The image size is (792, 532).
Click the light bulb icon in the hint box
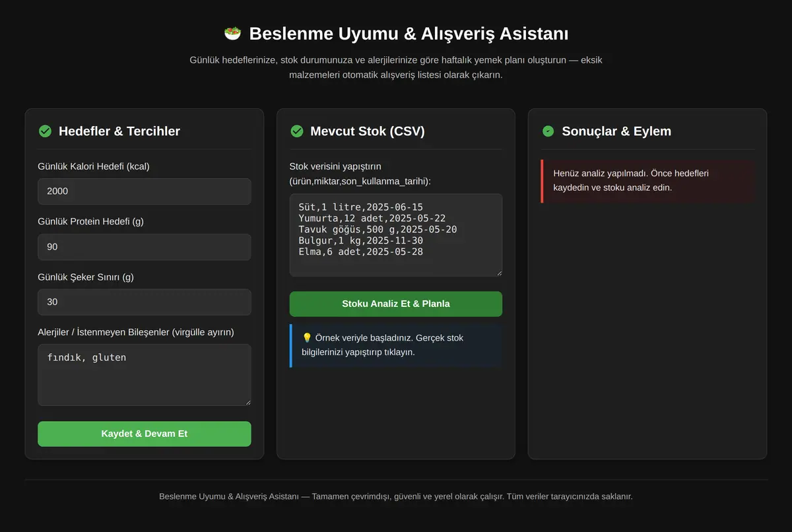tap(307, 338)
